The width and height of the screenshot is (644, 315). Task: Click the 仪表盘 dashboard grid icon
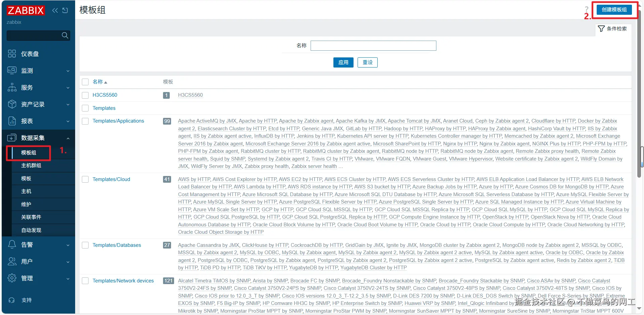point(12,54)
